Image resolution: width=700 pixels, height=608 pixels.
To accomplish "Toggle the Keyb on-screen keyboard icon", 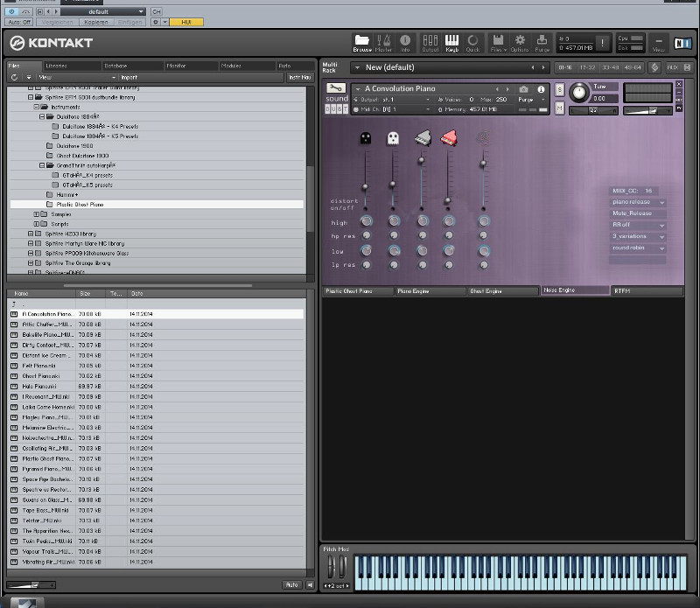I will 451,43.
